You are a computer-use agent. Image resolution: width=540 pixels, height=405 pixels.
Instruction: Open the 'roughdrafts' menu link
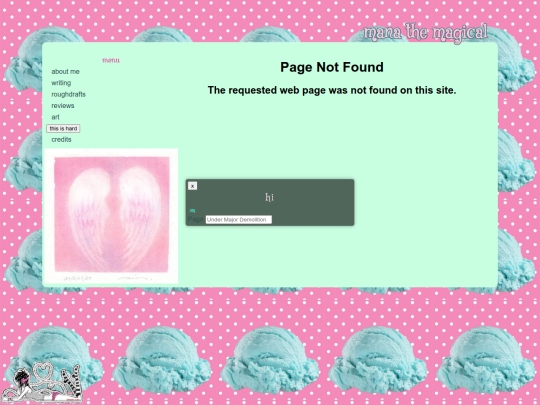tap(69, 94)
